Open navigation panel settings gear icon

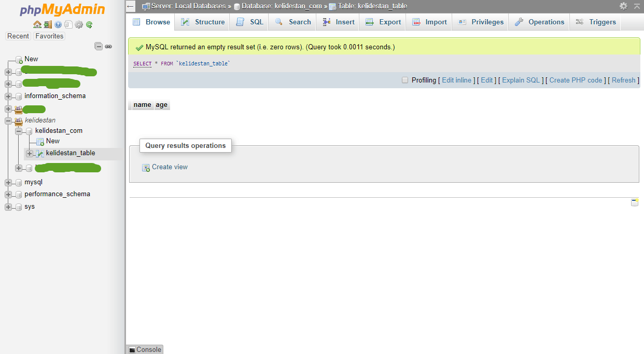79,24
